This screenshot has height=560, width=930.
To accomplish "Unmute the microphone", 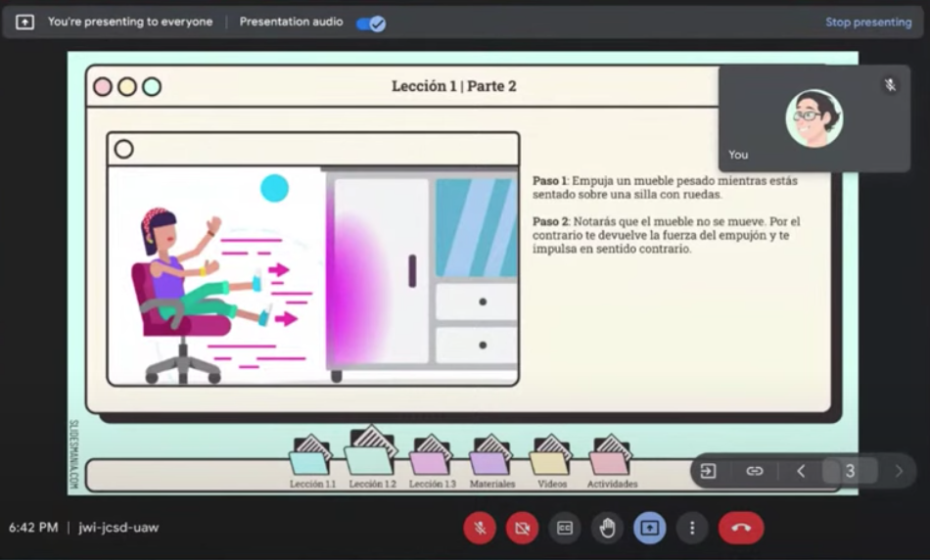I will (x=480, y=529).
